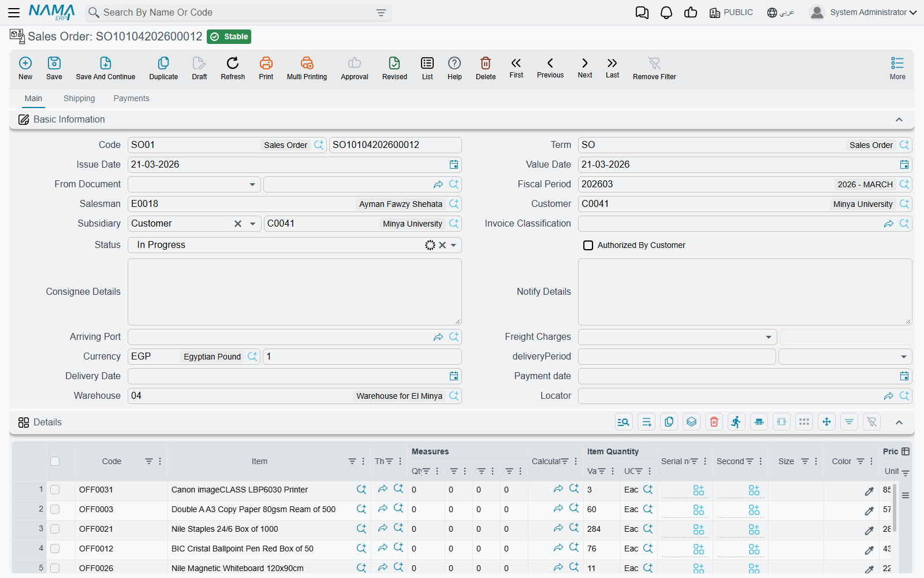
Task: Click Draft toolbar button
Action: [x=199, y=68]
